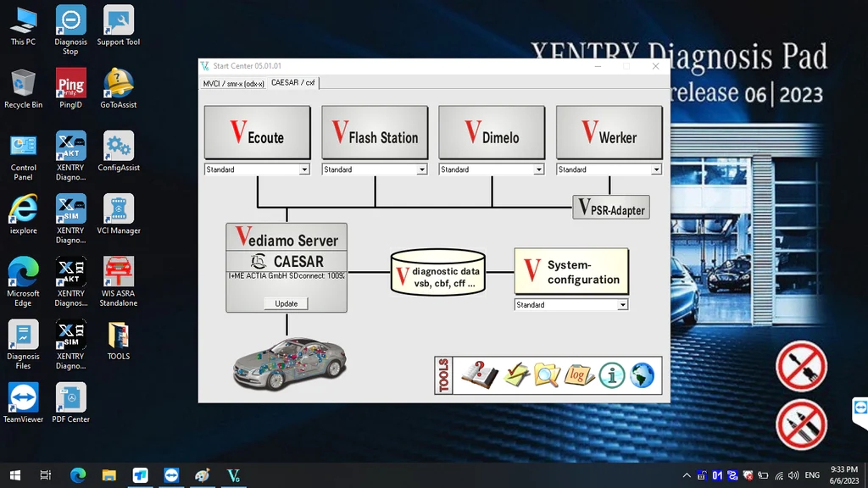
Task: Open Microsoft Edge desktop icon
Action: tap(23, 282)
